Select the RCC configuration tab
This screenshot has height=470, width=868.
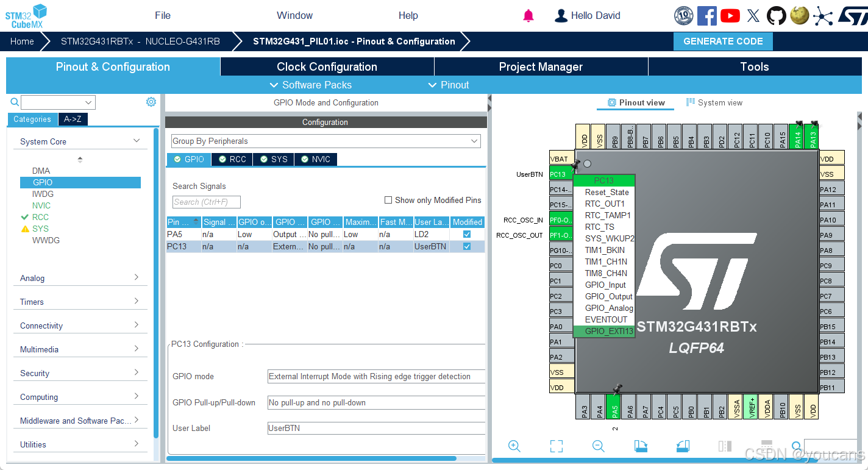coord(232,159)
